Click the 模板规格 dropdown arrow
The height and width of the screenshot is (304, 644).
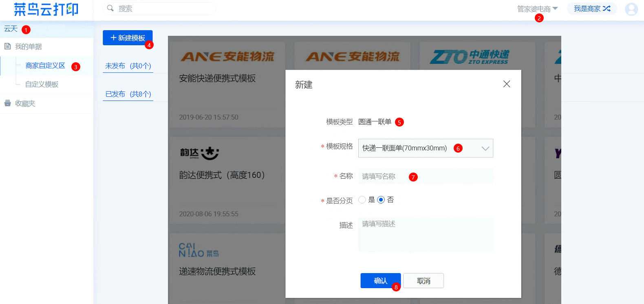485,149
